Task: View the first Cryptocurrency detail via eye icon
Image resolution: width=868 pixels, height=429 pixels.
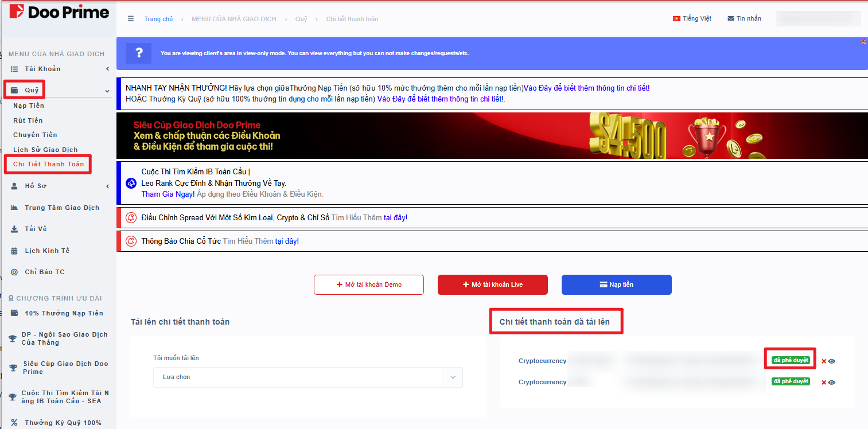Action: tap(832, 361)
